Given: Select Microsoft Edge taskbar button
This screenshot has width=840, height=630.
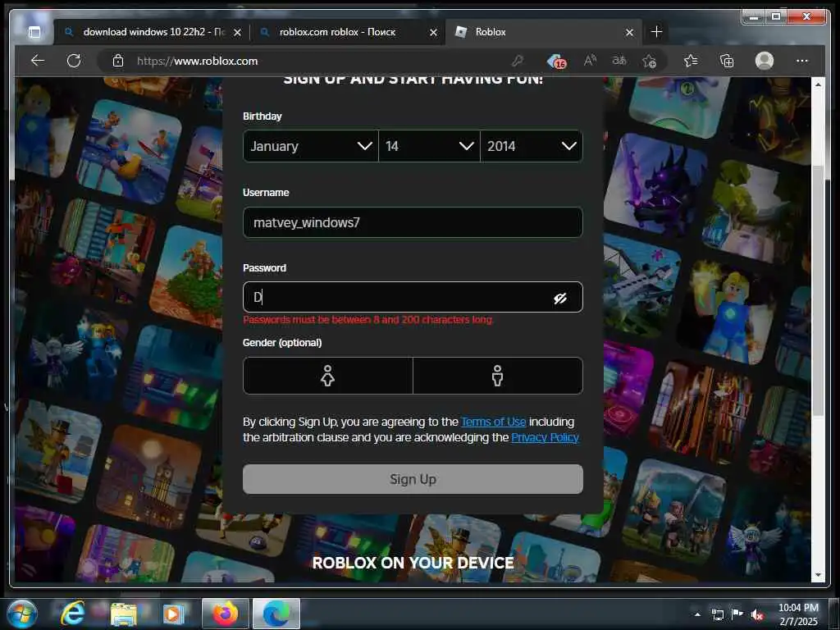Looking at the screenshot, I should pos(276,614).
